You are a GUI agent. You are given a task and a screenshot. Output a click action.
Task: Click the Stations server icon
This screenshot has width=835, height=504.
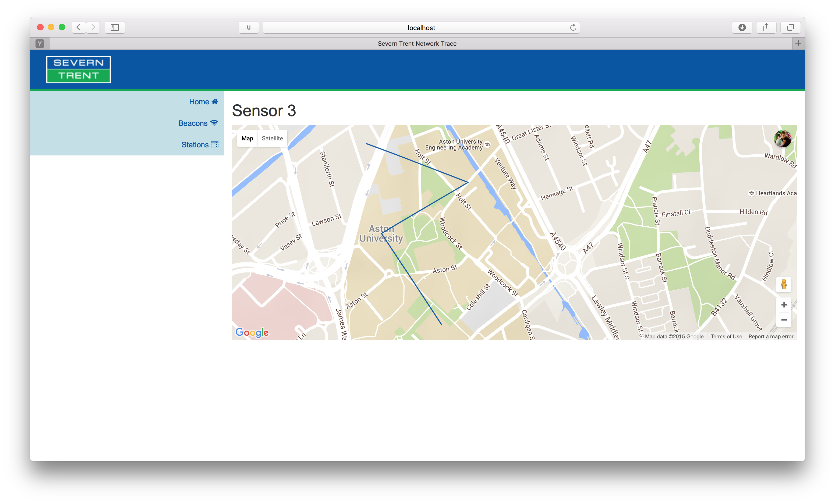214,145
